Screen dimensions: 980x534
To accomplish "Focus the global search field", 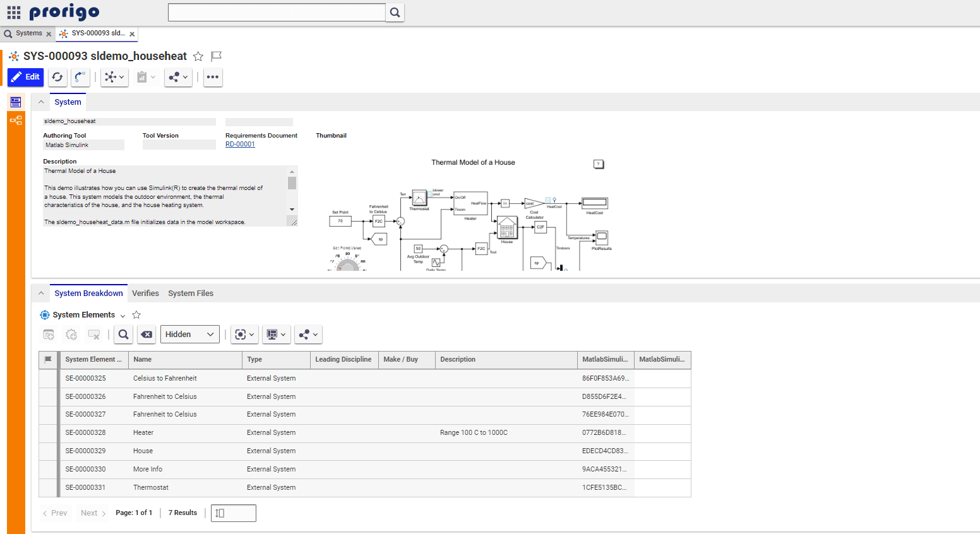I will pyautogui.click(x=277, y=12).
